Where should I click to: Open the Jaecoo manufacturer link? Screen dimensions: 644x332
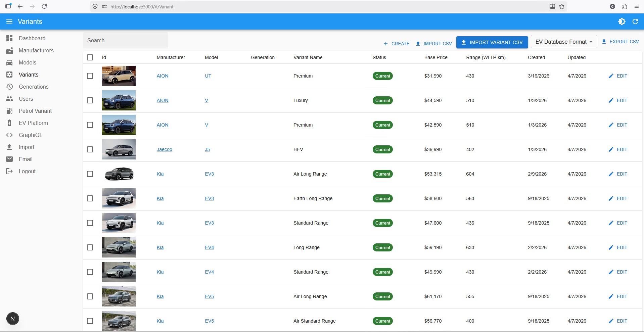(164, 149)
